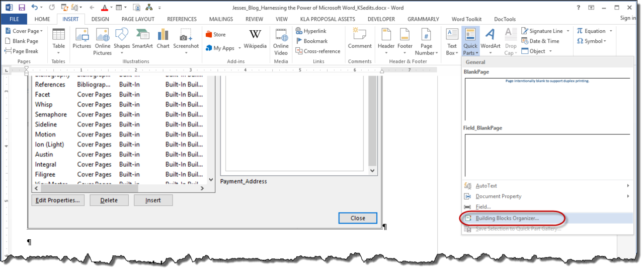Switch to the MAILINGS tab
Screen dimensions: 644x273
click(x=220, y=19)
